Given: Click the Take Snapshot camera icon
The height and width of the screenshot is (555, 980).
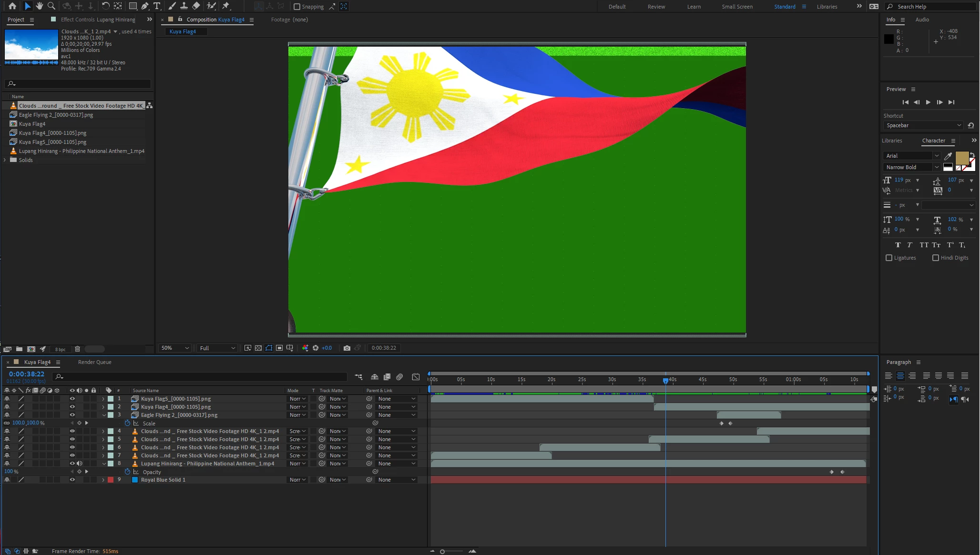Looking at the screenshot, I should [x=347, y=348].
